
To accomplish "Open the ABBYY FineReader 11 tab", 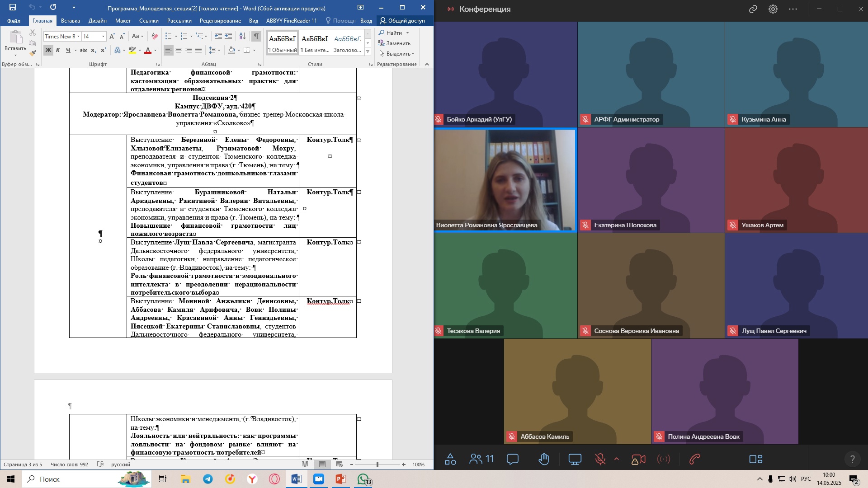I will (x=292, y=21).
